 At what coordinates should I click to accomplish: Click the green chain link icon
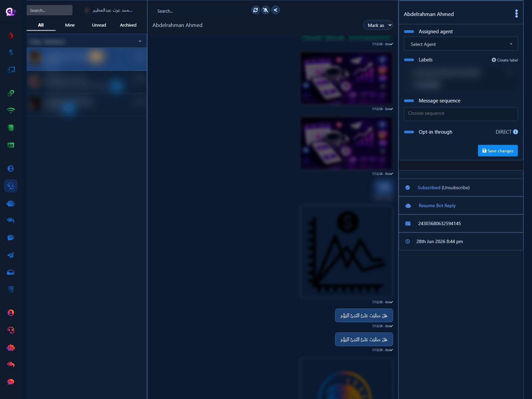coord(11,93)
